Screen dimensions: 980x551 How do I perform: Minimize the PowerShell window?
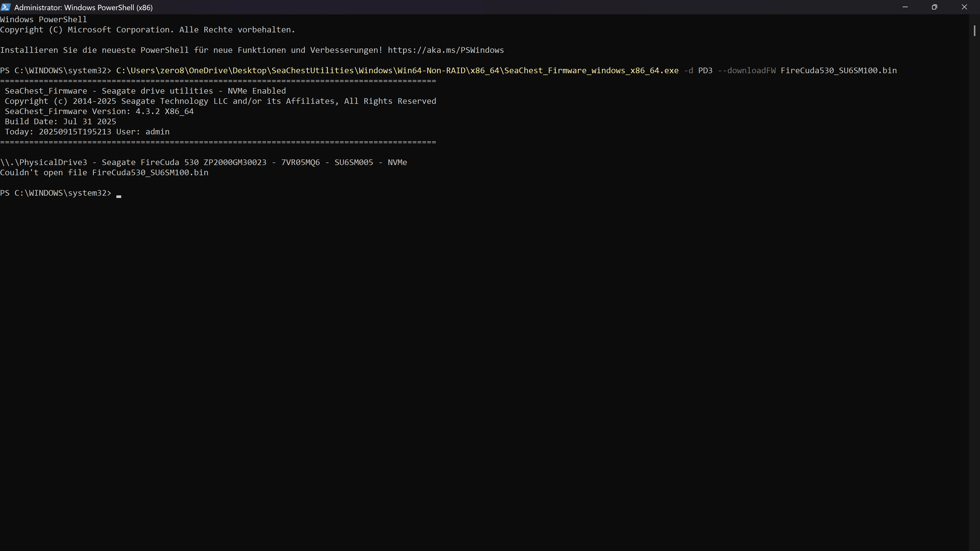(905, 7)
